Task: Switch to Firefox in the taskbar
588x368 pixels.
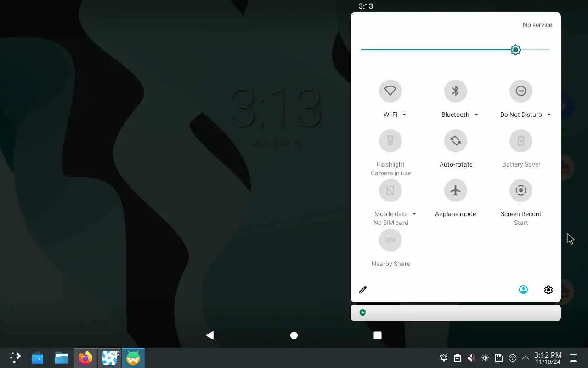Action: tap(85, 357)
